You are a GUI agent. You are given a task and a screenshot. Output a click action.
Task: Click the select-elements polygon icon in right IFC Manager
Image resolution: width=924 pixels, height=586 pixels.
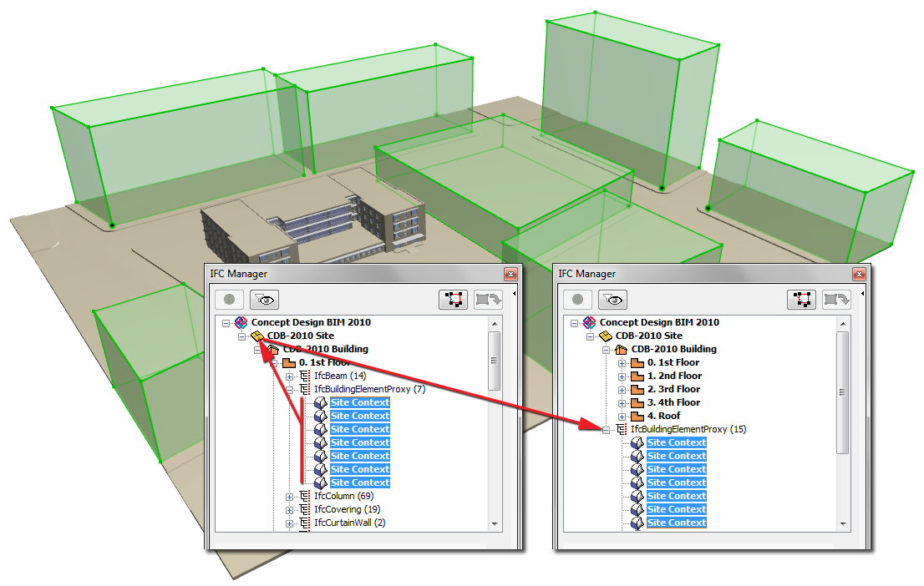(801, 300)
